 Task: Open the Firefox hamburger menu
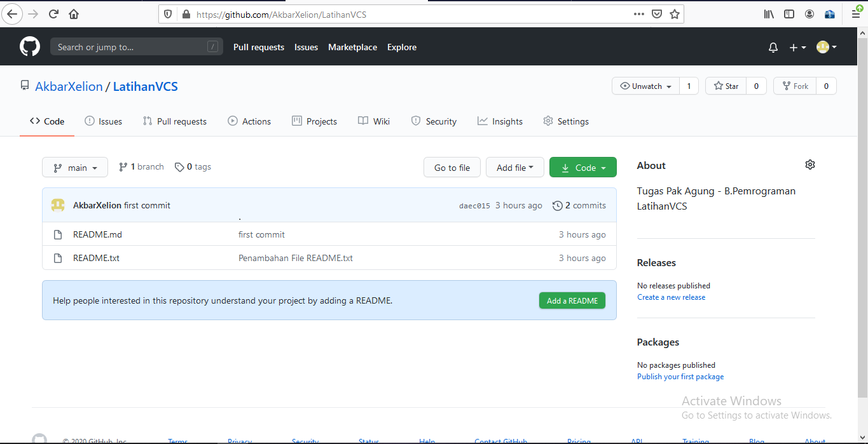click(x=856, y=13)
